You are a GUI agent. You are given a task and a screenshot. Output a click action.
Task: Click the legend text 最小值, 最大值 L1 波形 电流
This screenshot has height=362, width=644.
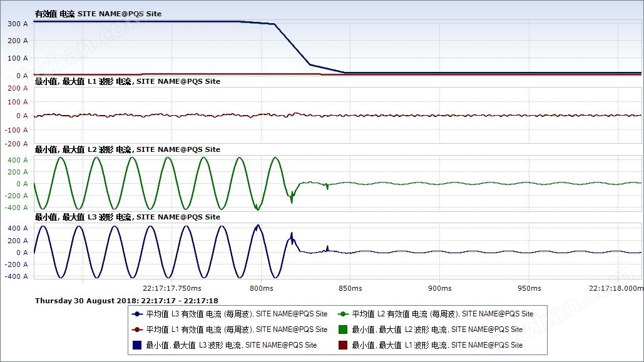pos(437,345)
